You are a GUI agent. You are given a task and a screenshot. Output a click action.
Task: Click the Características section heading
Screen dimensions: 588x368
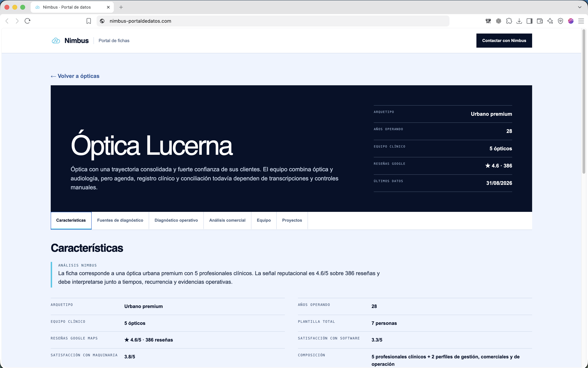87,248
